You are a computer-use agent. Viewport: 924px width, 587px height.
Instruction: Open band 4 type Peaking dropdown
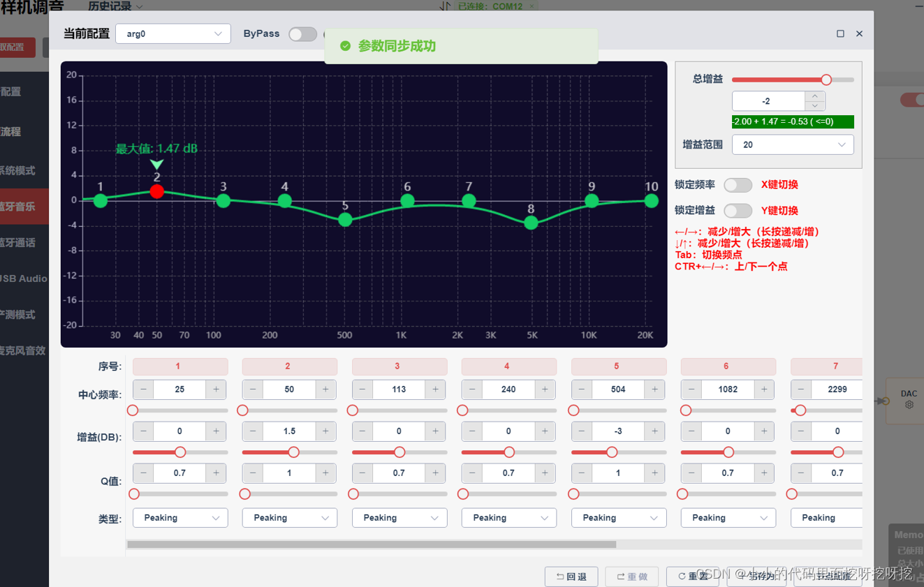tap(509, 518)
